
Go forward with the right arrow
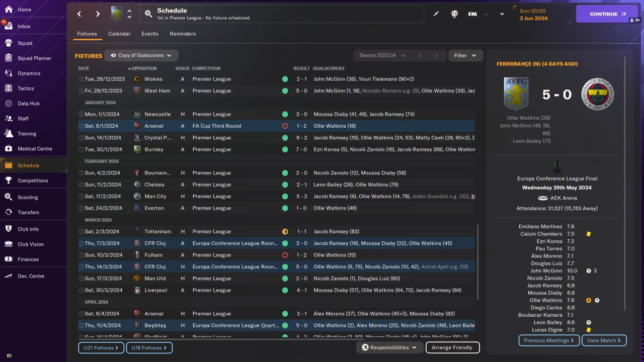(98, 14)
